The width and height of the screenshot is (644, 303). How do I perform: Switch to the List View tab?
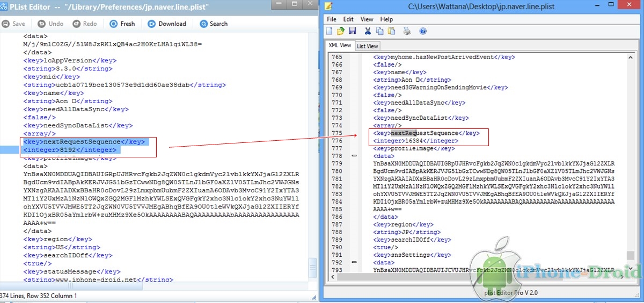368,46
